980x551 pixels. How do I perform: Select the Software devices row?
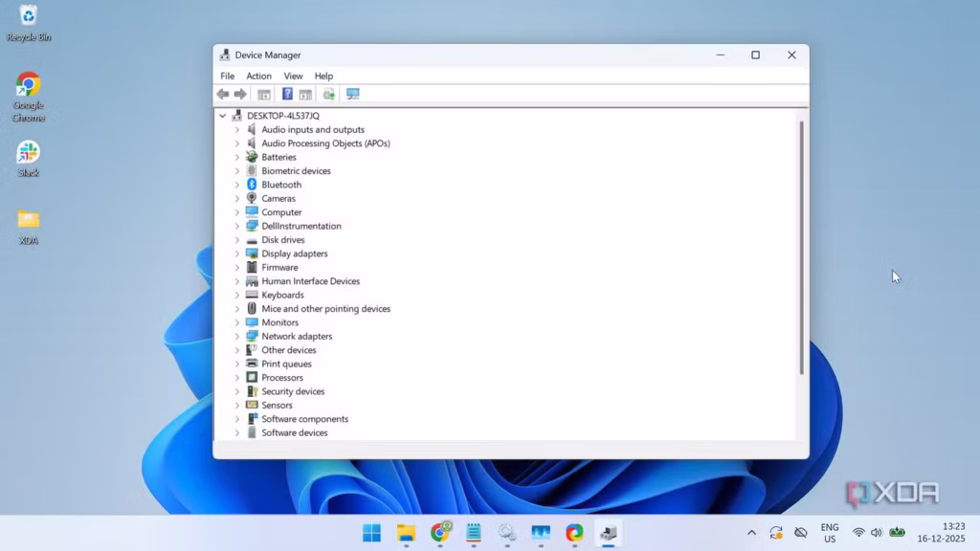coord(295,432)
